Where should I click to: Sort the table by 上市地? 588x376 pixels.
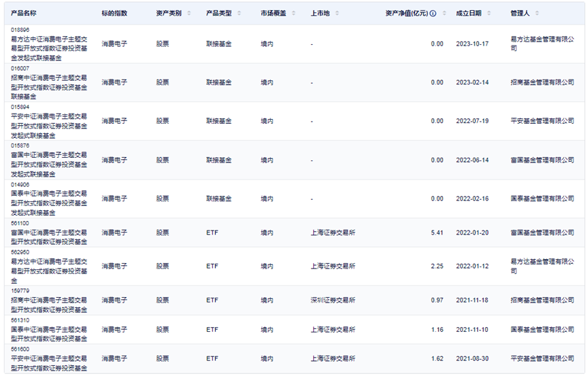[337, 14]
